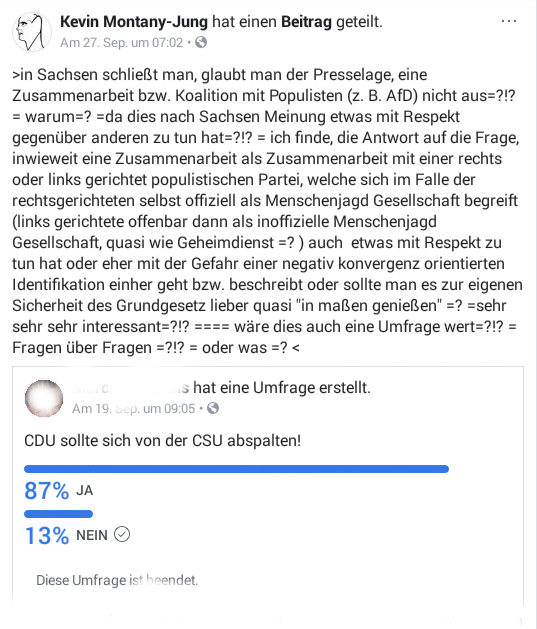Viewport: 537px width, 629px height.
Task: Click the Kevin Montany-Jung name link
Action: coord(134,22)
